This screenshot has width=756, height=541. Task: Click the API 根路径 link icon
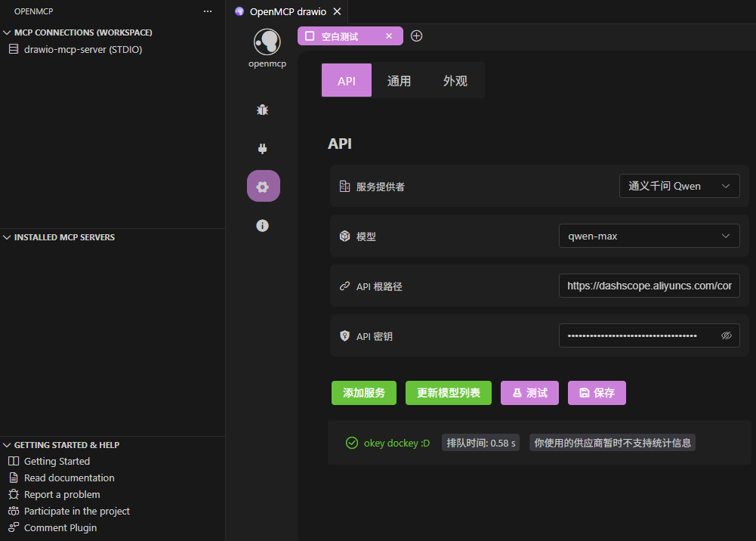click(x=344, y=286)
